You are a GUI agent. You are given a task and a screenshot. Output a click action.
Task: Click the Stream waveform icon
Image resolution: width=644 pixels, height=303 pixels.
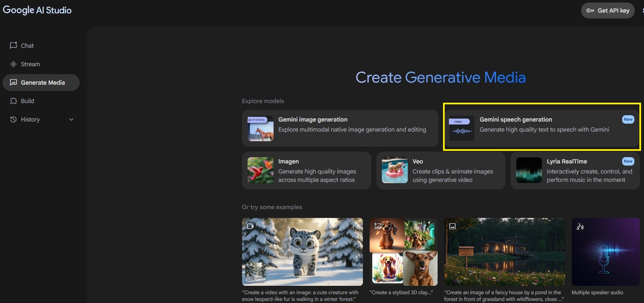point(13,64)
